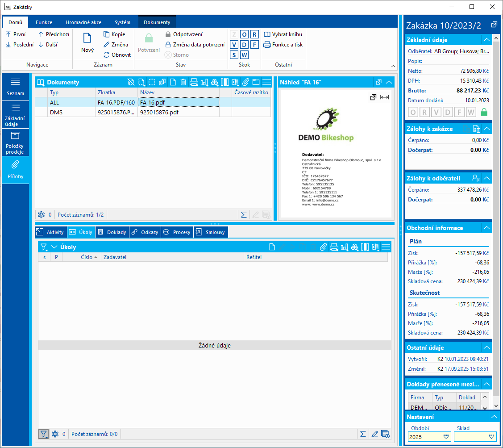Fit preview to width arrows icon

384,97
